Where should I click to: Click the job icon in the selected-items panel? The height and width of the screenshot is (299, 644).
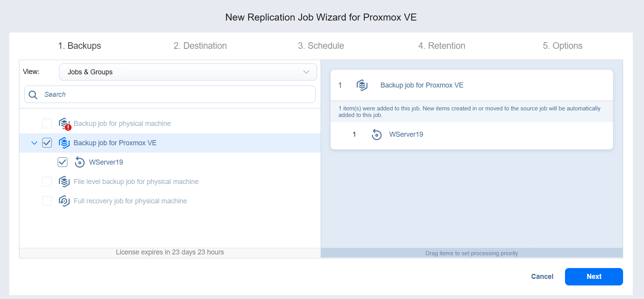coord(362,85)
